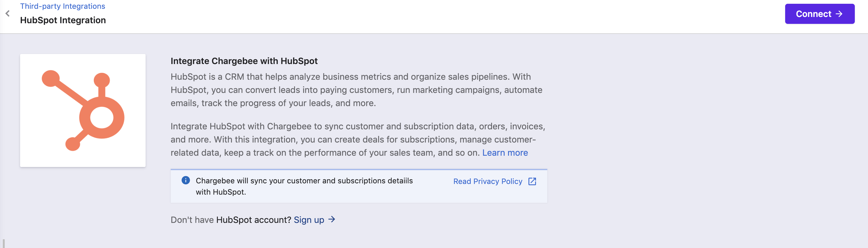Viewport: 868px width, 248px height.
Task: Click the Chargebee will sync notice text
Action: point(303,186)
